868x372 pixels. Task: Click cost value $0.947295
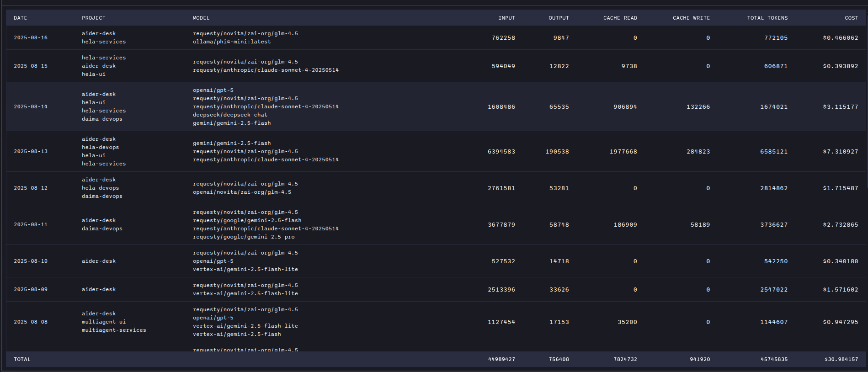click(x=840, y=322)
